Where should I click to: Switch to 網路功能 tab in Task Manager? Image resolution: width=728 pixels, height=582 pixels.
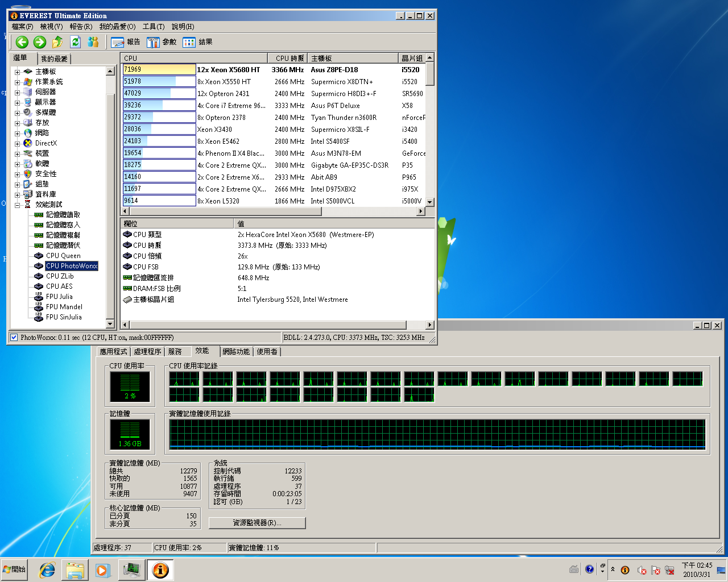(236, 352)
